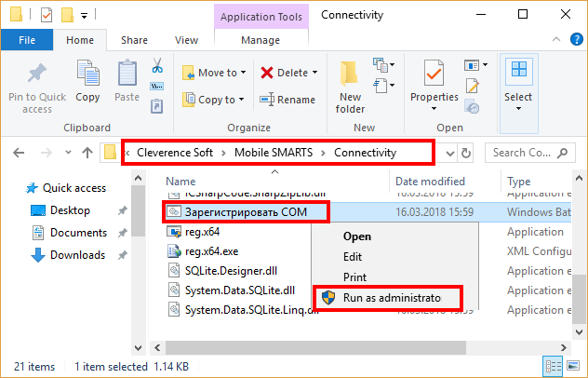Click the Properties checkmark icon
This screenshot has width=588, height=378.
pos(434,74)
